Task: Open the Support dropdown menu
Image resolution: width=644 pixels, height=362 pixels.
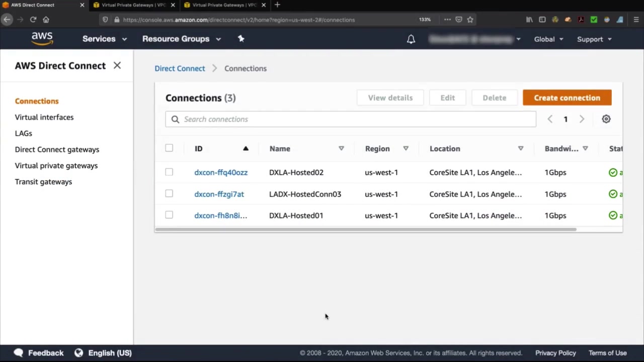Action: click(594, 39)
